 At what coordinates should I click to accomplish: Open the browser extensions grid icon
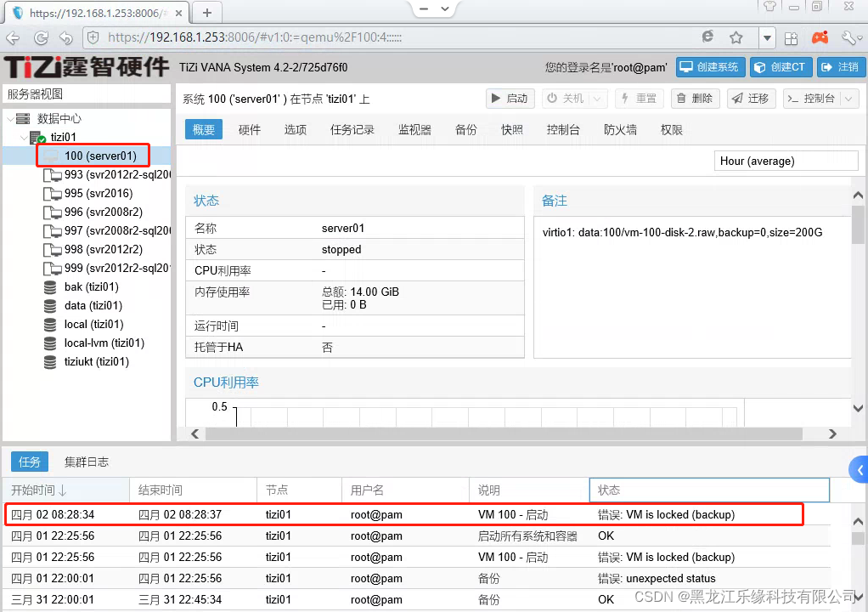coord(791,38)
